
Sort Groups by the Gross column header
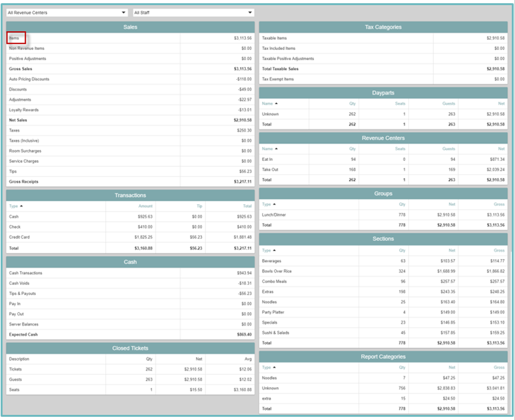[x=499, y=204]
